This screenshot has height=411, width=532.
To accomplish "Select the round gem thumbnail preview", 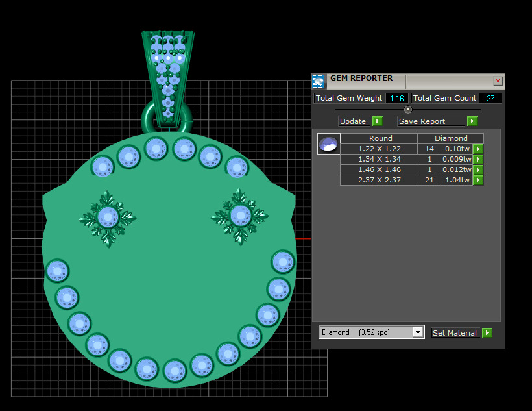I will pos(328,144).
